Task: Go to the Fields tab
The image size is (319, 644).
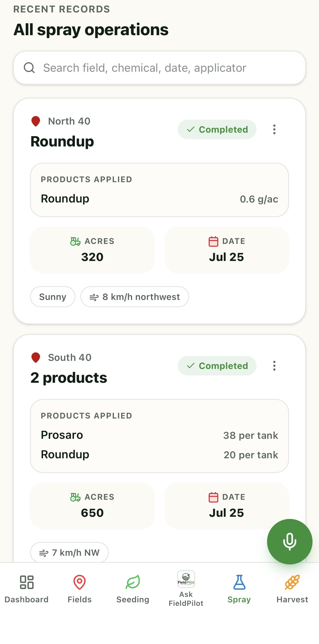Action: coord(80,589)
